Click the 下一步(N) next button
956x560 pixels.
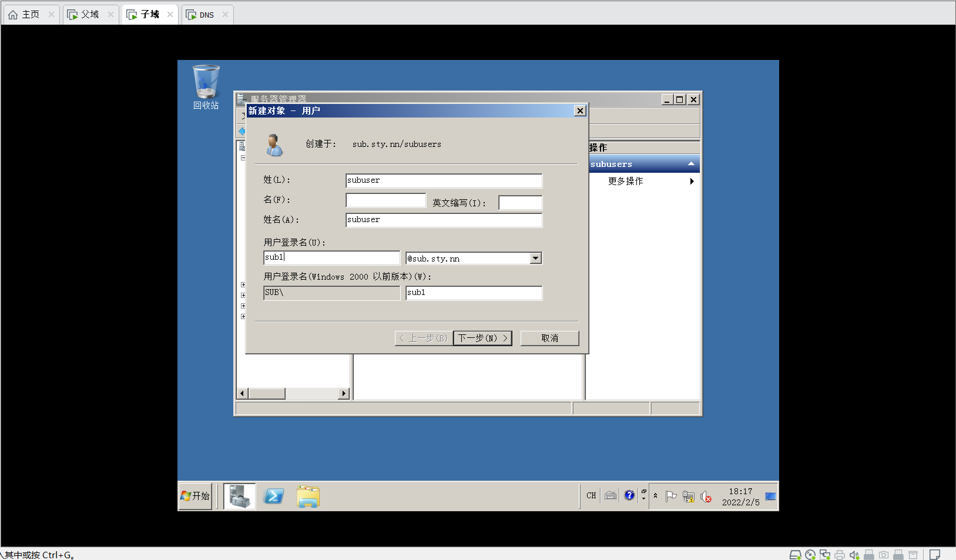(482, 338)
